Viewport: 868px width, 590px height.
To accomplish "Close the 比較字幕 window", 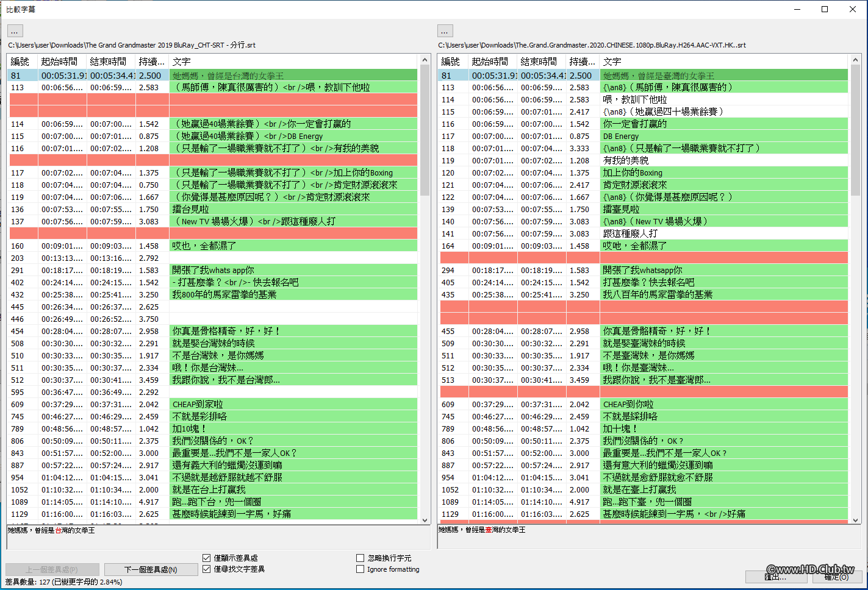I will click(853, 9).
